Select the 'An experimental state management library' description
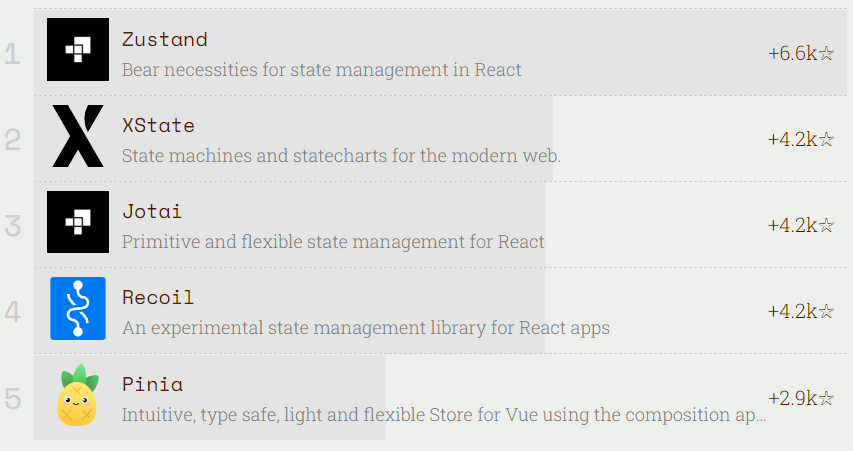The image size is (853, 451). (x=366, y=328)
